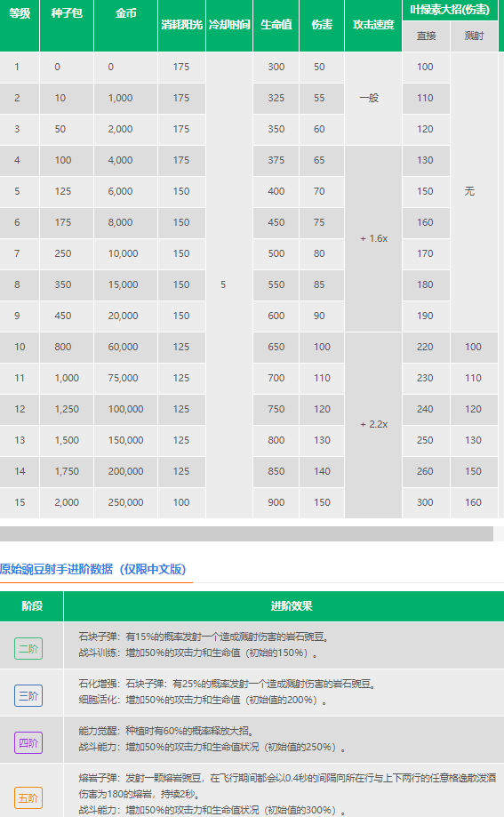Click the purple 四阶 tier badge
Screen dimensions: 504x817
point(28,743)
